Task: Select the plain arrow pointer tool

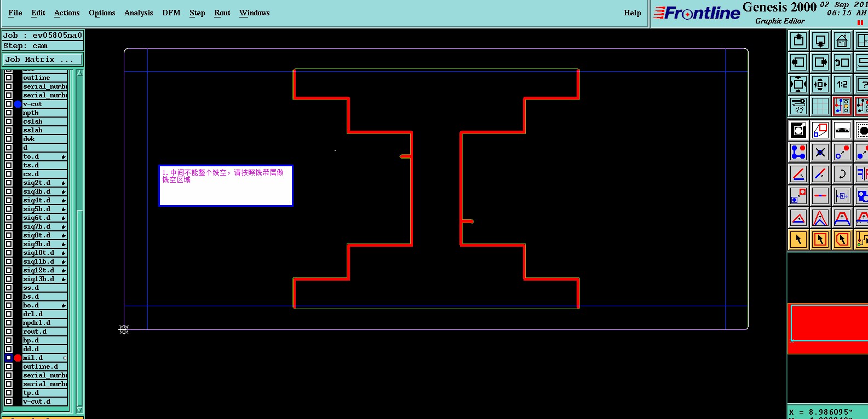Action: [798, 240]
